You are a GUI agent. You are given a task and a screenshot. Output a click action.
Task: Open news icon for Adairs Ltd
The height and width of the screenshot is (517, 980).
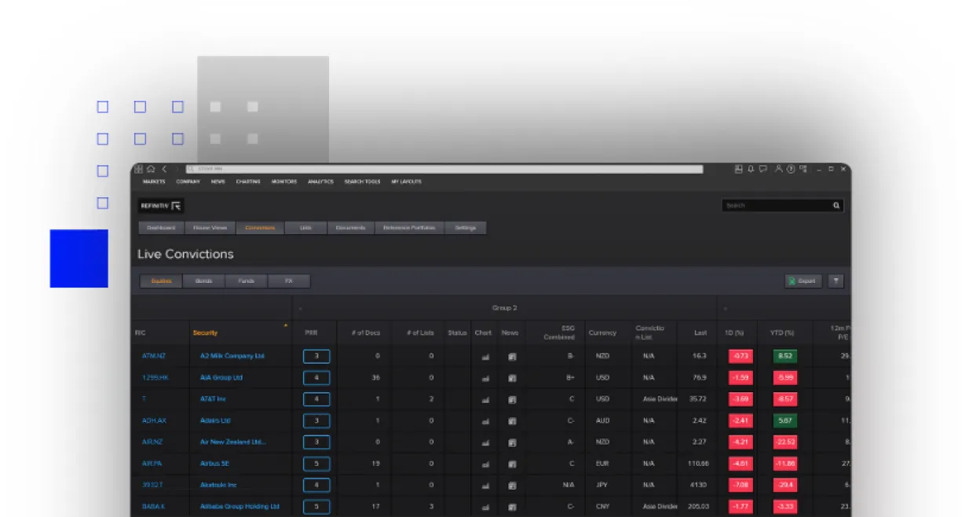click(x=512, y=421)
